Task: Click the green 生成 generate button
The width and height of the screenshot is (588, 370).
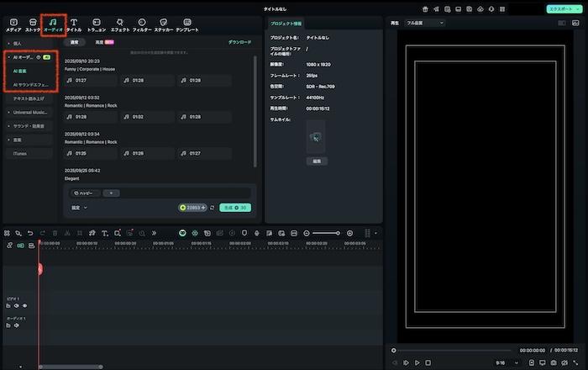Action: pos(235,207)
